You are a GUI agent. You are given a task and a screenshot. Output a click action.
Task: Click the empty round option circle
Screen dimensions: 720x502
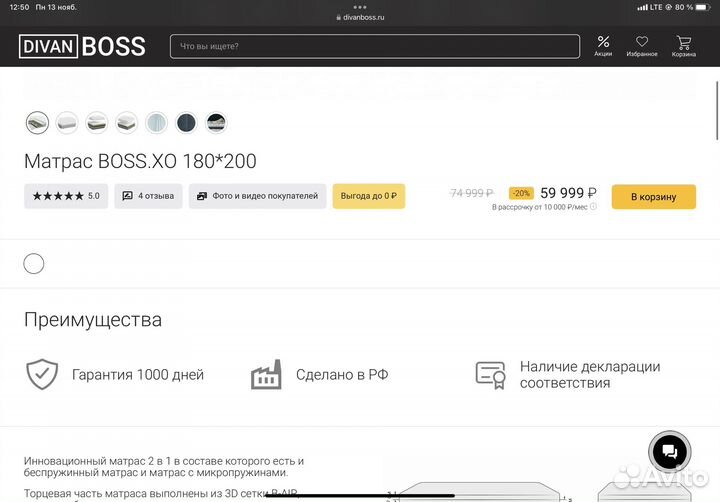(x=34, y=264)
